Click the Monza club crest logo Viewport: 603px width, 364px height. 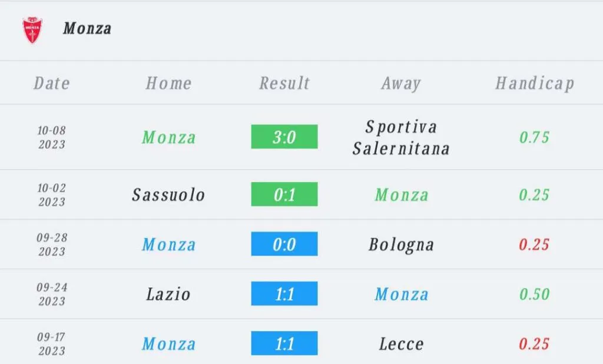(x=32, y=30)
